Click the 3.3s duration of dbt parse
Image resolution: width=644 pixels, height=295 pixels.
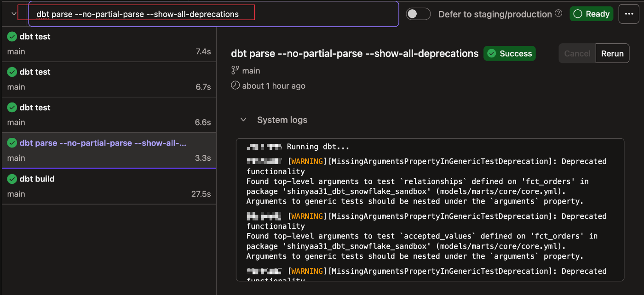point(203,158)
